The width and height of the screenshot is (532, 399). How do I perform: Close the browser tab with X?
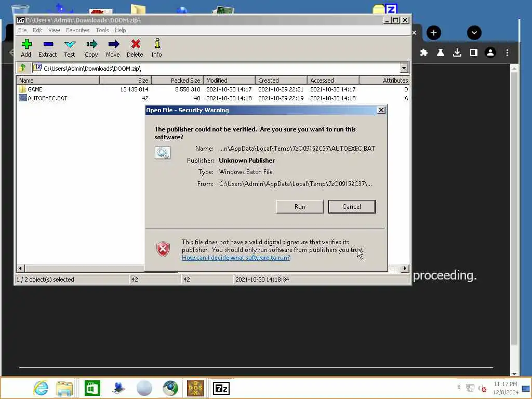pos(414,33)
